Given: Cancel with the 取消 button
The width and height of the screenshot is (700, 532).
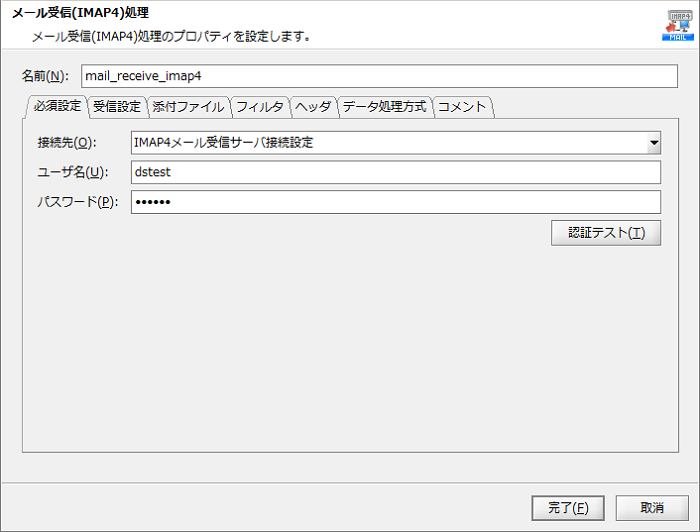Looking at the screenshot, I should [652, 508].
